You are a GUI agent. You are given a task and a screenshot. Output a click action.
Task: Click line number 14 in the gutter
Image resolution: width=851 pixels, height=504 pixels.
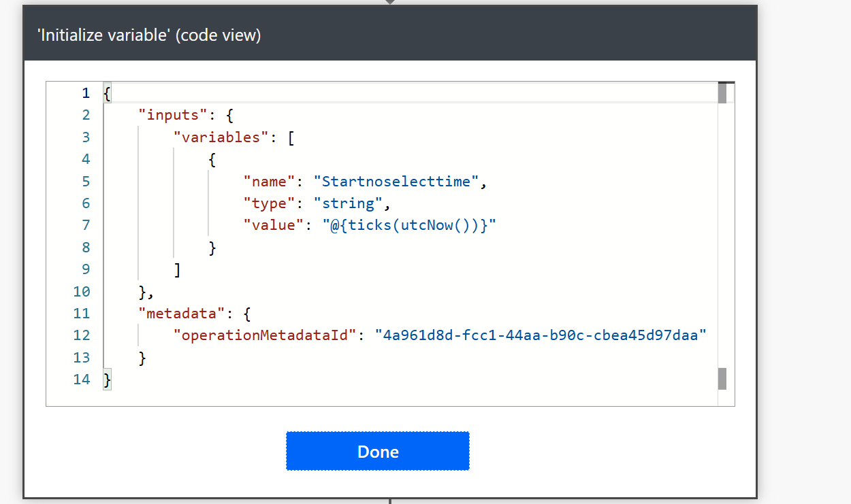click(x=82, y=380)
